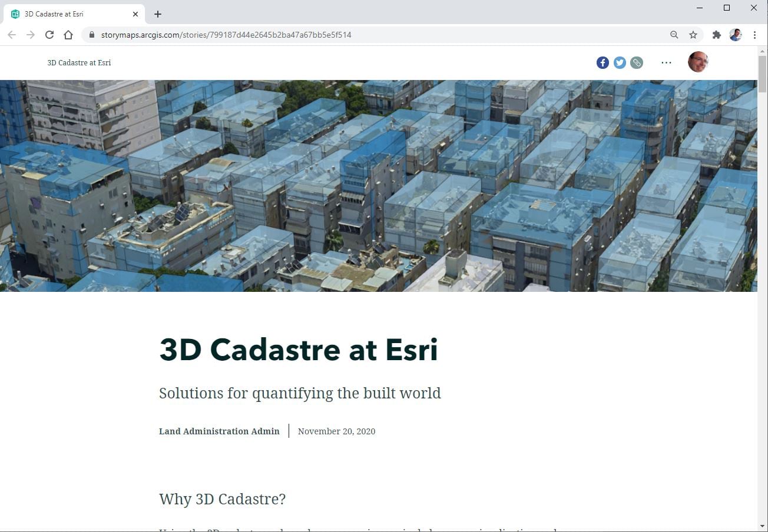Select the 3D Cadastre at Esri tab
The width and height of the screenshot is (768, 532).
74,14
